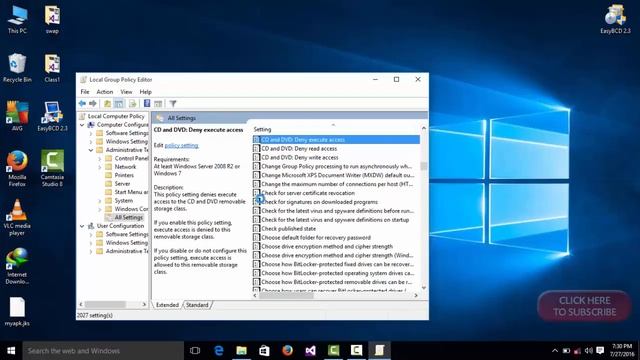Image resolution: width=640 pixels, height=360 pixels.
Task: Open Help via the blue toolbar icon
Action: [x=147, y=104]
